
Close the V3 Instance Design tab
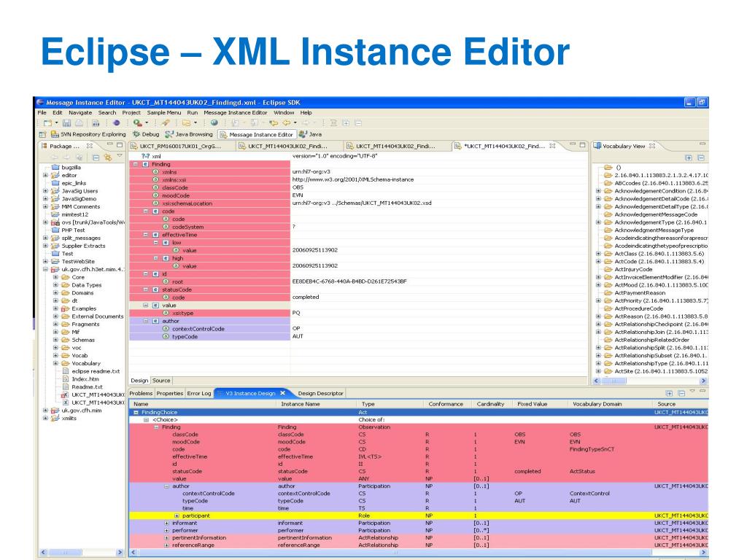pyautogui.click(x=282, y=393)
